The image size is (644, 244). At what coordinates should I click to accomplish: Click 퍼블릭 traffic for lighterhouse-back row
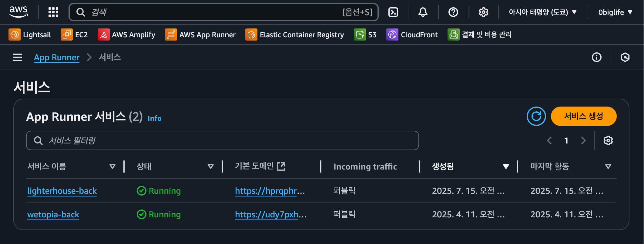344,191
